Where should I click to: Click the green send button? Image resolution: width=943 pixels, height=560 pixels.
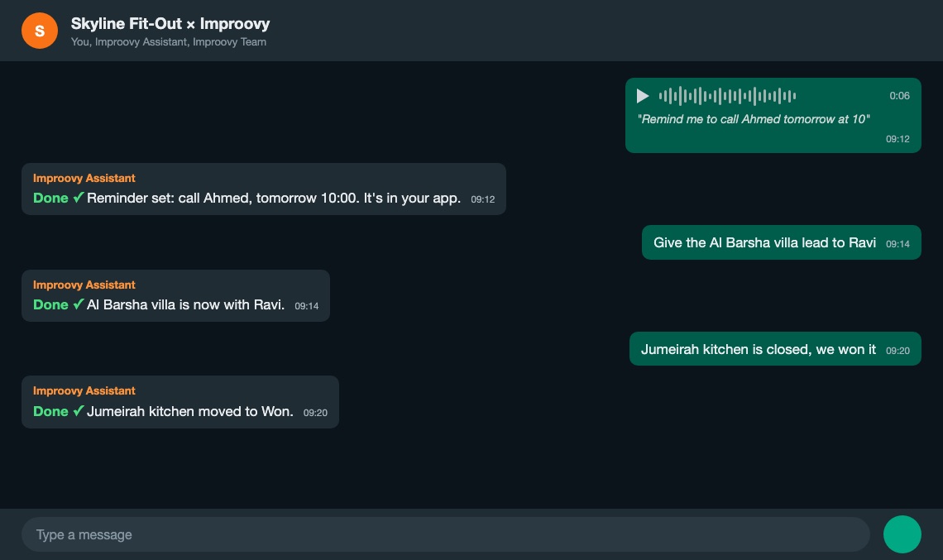[x=902, y=534]
